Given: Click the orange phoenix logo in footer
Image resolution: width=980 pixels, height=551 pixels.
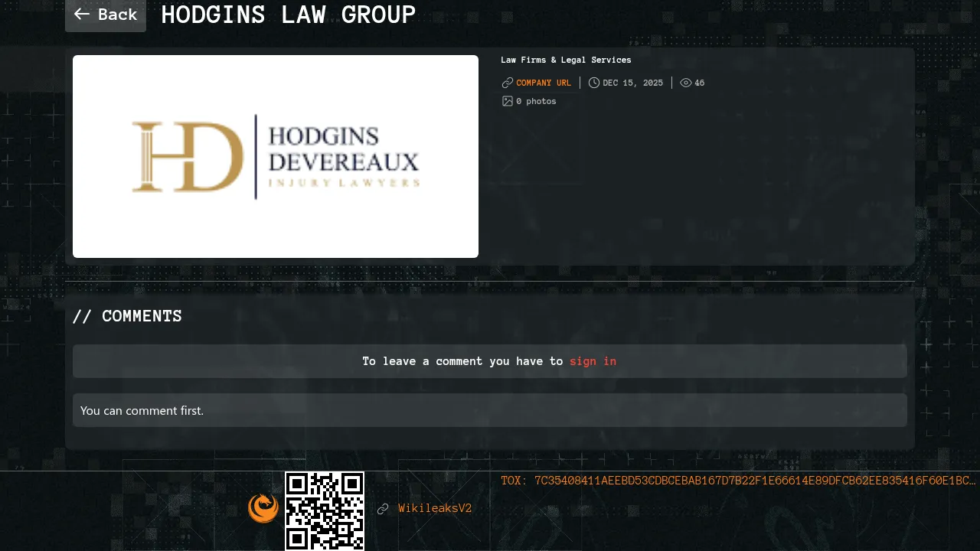Looking at the screenshot, I should point(263,508).
